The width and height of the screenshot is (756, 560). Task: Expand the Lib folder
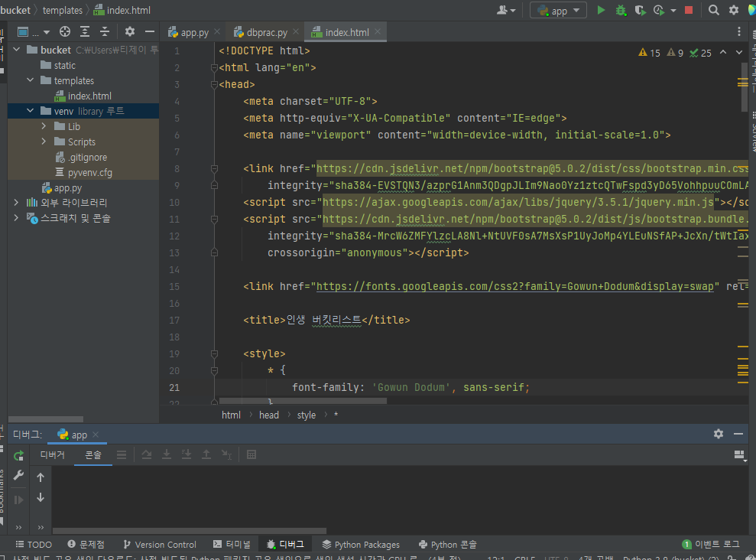pyautogui.click(x=44, y=126)
